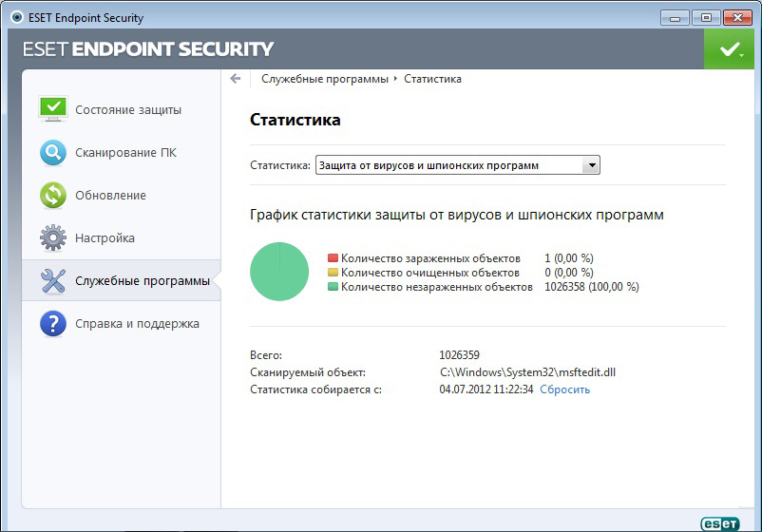Click the green arrows Обновление icon
762x532 pixels.
point(52,195)
